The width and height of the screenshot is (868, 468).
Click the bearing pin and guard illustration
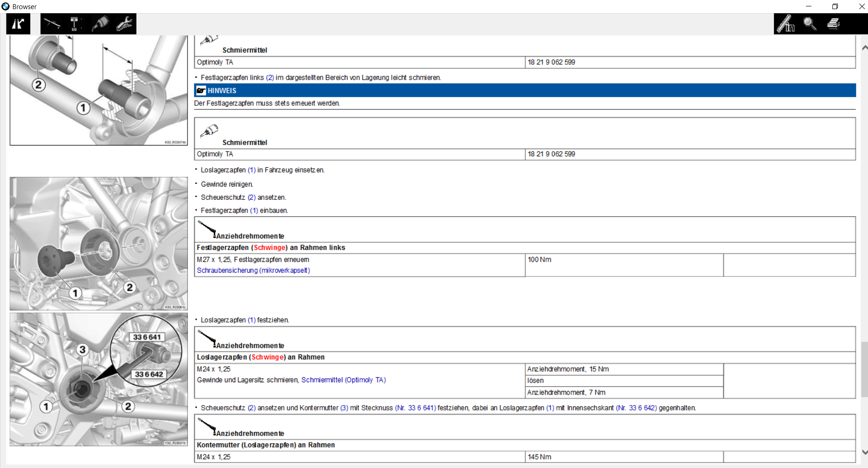click(99, 244)
